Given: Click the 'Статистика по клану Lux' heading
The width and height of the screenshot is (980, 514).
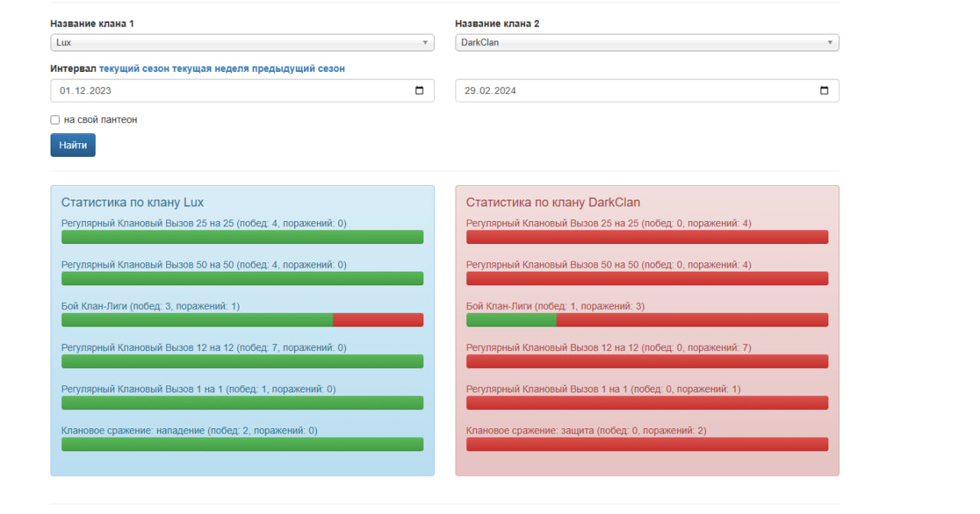Looking at the screenshot, I should [x=132, y=203].
